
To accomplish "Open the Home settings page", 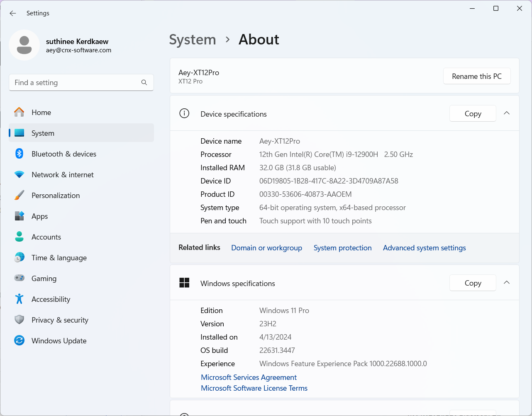I will (81, 112).
